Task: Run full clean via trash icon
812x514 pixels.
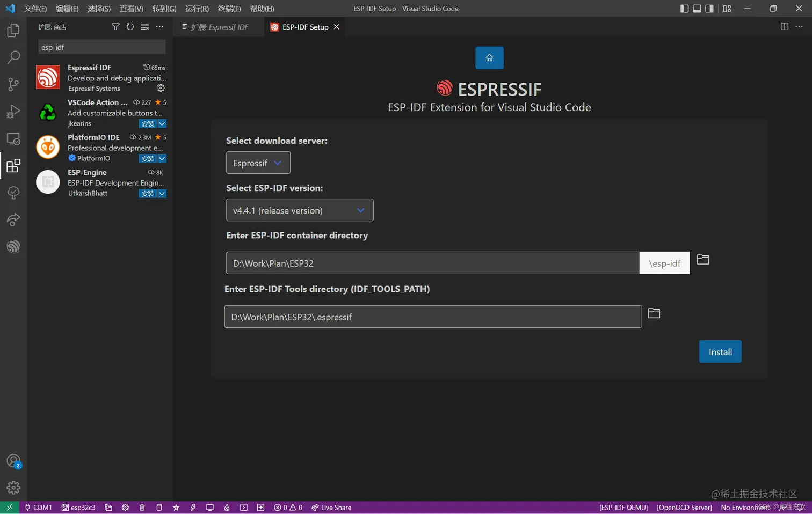Action: (x=142, y=508)
